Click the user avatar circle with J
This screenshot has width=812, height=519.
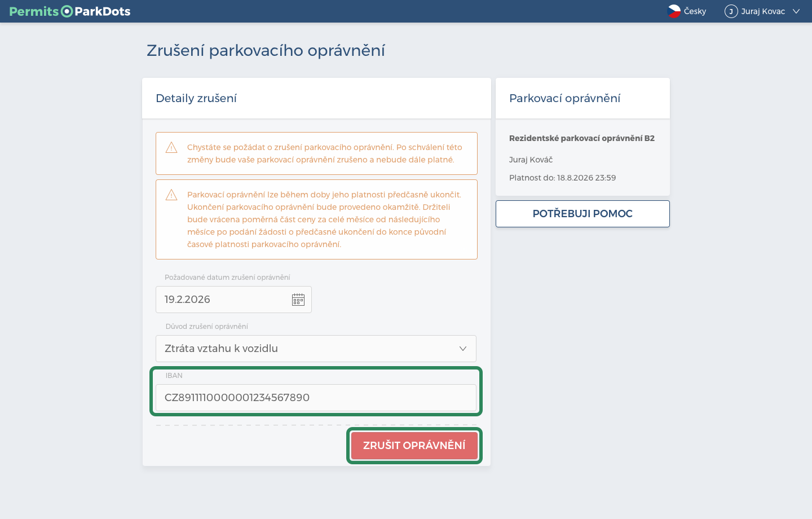731,11
